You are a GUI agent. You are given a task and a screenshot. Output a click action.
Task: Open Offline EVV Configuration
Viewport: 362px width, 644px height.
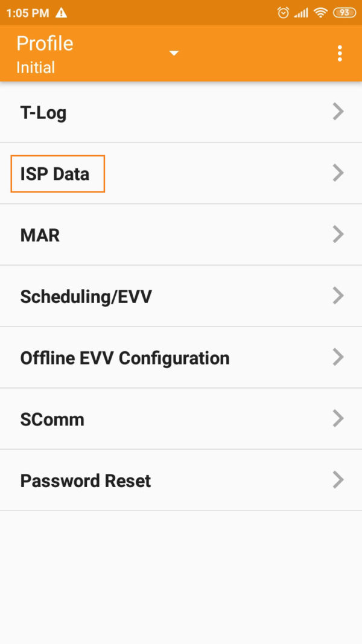125,357
